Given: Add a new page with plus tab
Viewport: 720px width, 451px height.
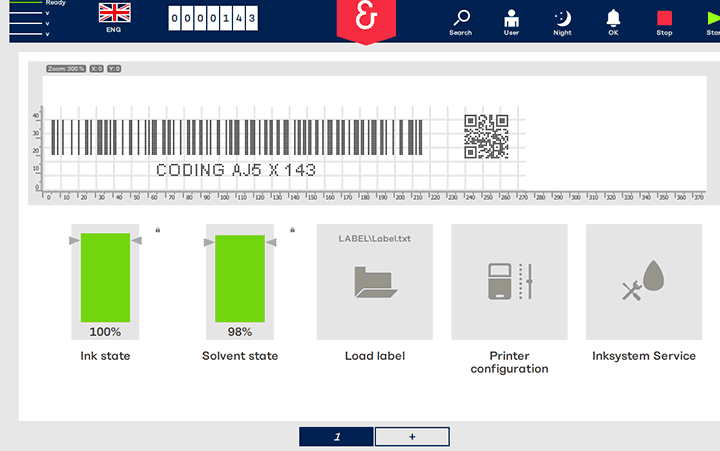Looking at the screenshot, I should [412, 436].
